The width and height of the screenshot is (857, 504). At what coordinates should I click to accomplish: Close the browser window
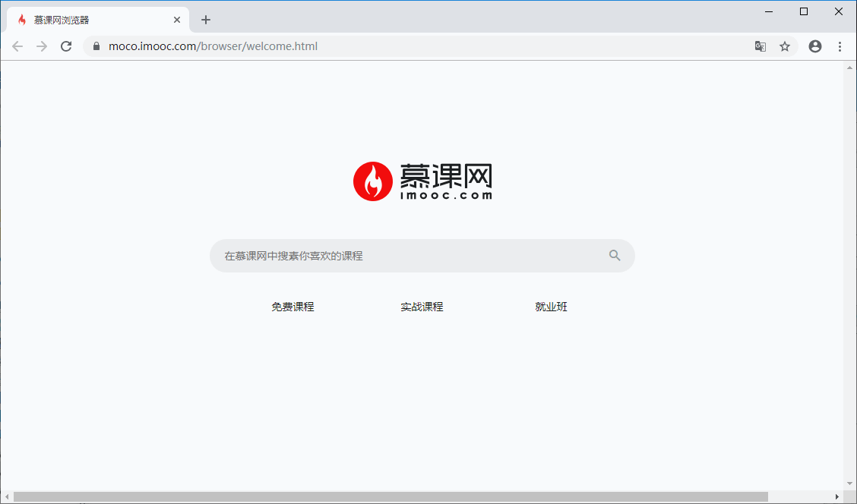click(x=839, y=11)
